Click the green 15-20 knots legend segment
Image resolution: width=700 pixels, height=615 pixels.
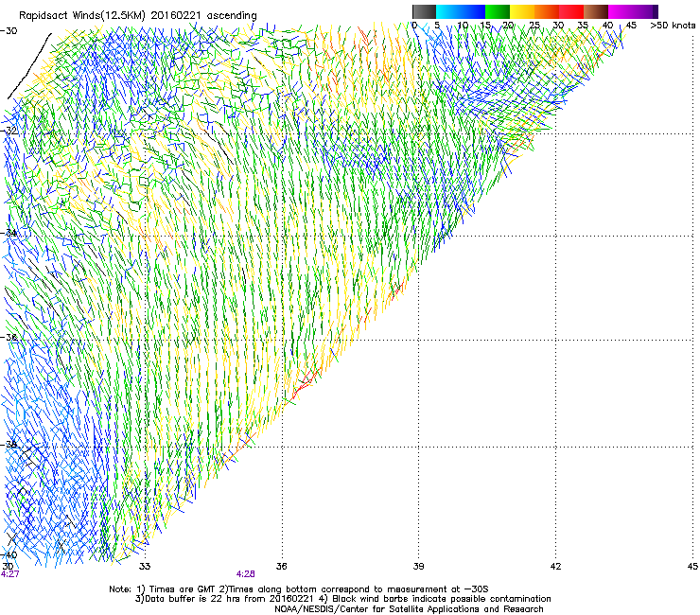pos(498,11)
